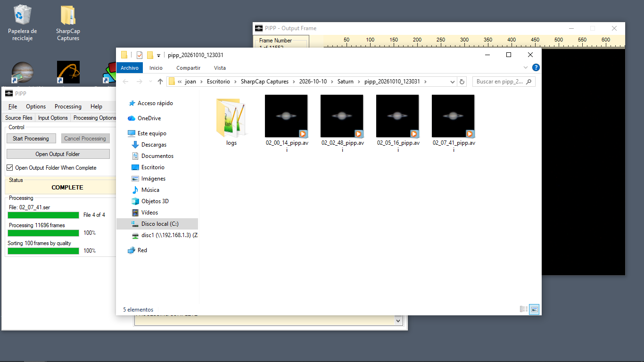This screenshot has height=362, width=644.
Task: Open the PIPP Processing menu
Action: point(68,107)
